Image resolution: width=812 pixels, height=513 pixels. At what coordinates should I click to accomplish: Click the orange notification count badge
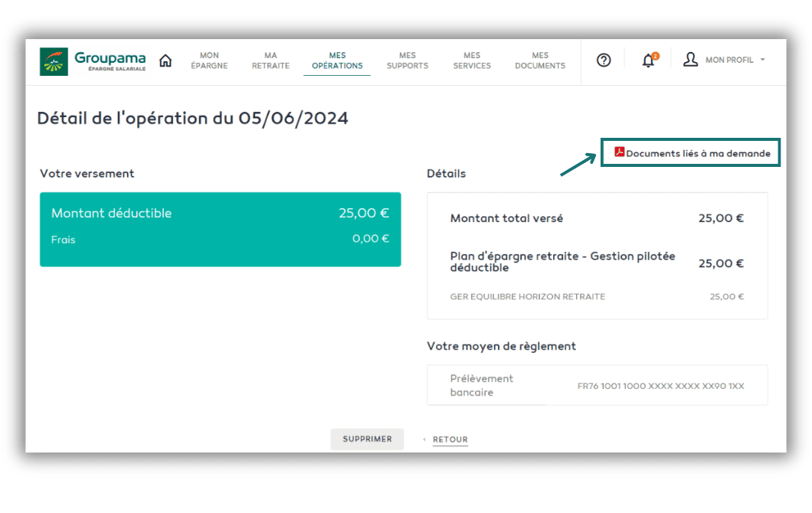pyautogui.click(x=655, y=55)
